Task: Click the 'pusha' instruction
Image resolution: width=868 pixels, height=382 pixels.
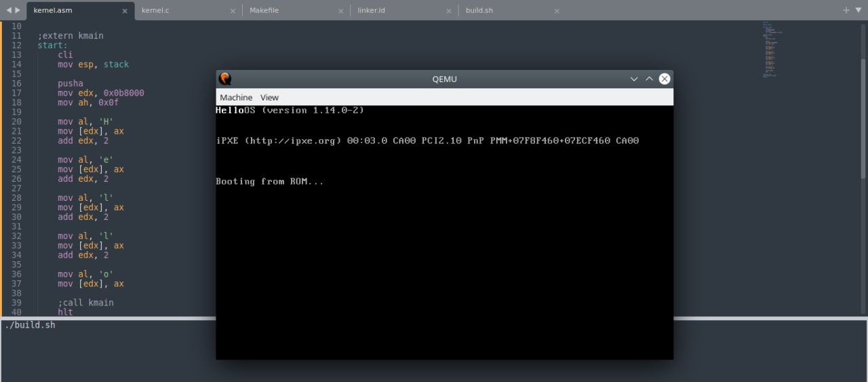Action: click(71, 83)
